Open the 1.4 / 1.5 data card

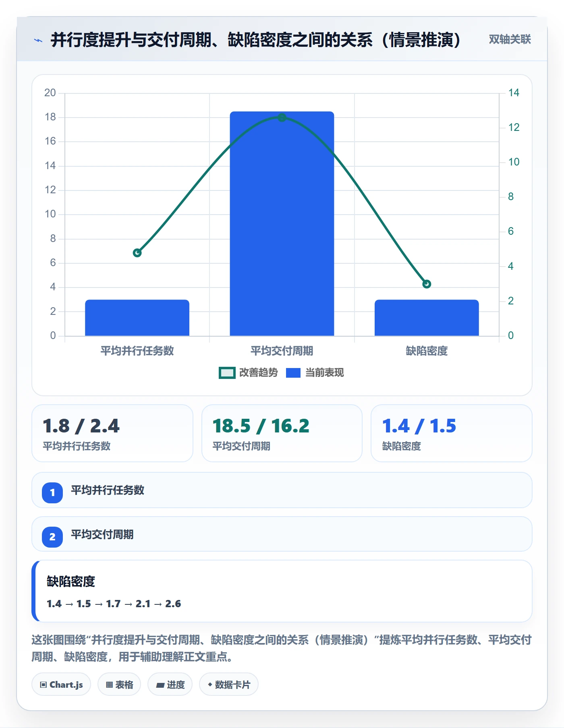[452, 433]
